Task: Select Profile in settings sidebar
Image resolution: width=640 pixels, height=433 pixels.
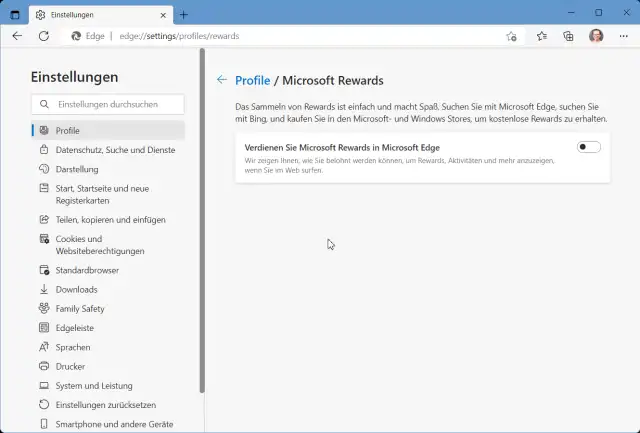Action: 108,131
